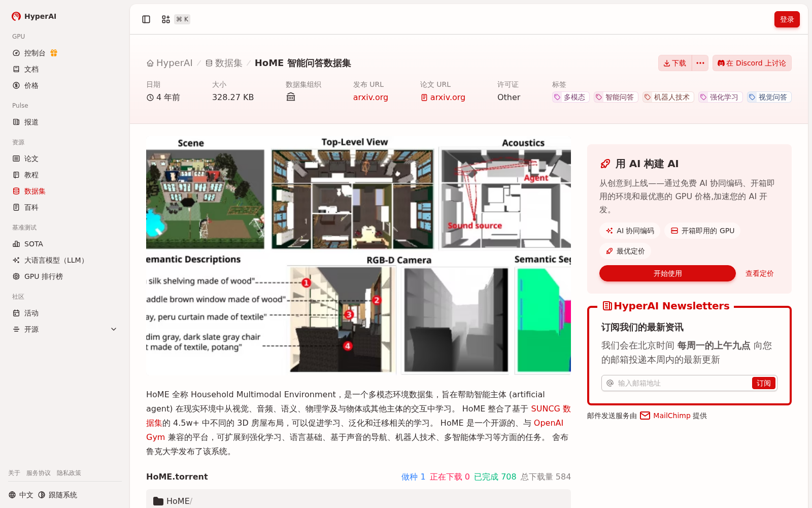This screenshot has width=812, height=508.
Task: Click the 关于 footer link
Action: tap(14, 473)
